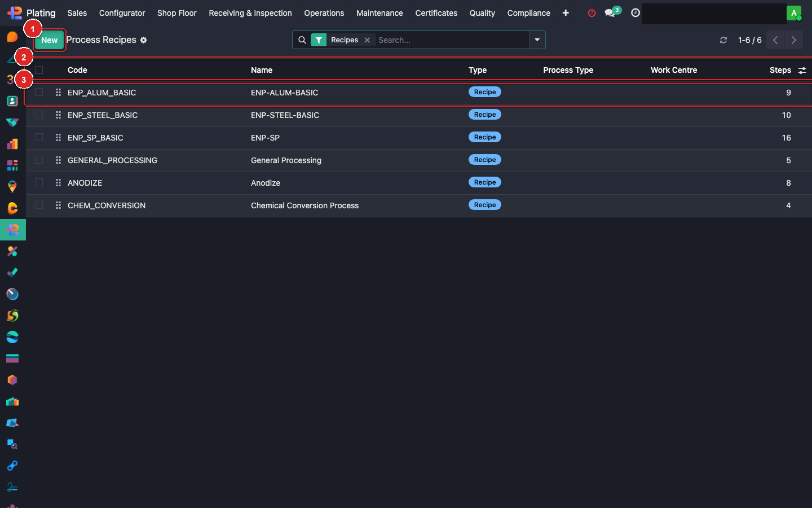Open the conversations chat icon
Image resolution: width=812 pixels, height=508 pixels.
[610, 13]
